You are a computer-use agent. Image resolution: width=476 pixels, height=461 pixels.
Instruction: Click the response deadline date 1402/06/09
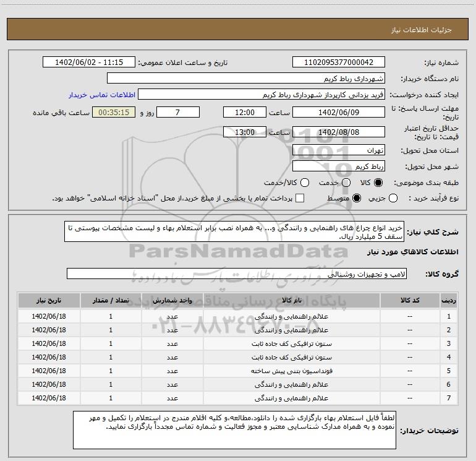click(339, 112)
